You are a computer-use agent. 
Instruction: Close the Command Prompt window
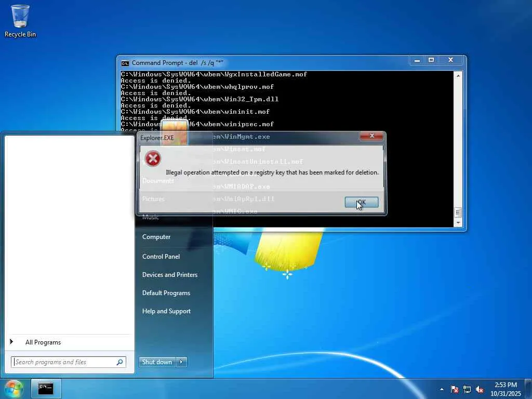[x=450, y=60]
